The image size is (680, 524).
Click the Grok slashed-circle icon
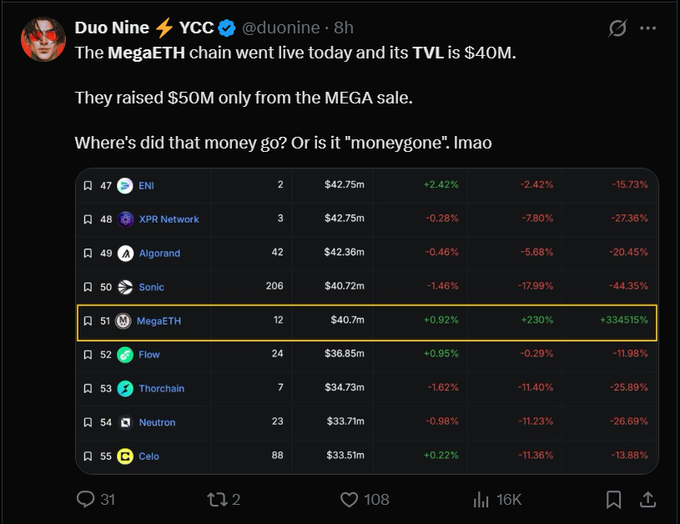click(x=617, y=28)
